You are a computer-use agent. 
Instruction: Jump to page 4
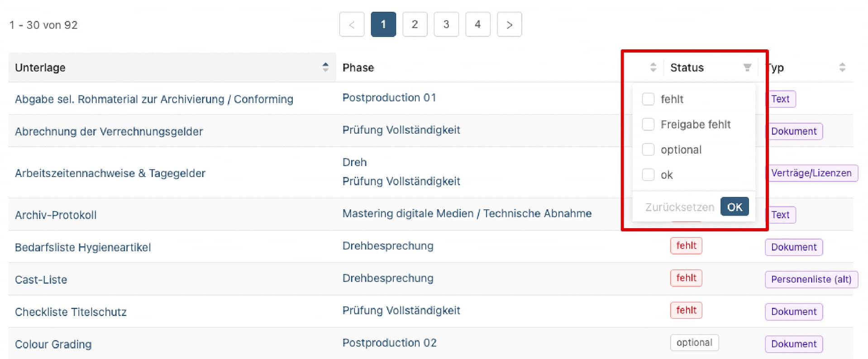[477, 24]
